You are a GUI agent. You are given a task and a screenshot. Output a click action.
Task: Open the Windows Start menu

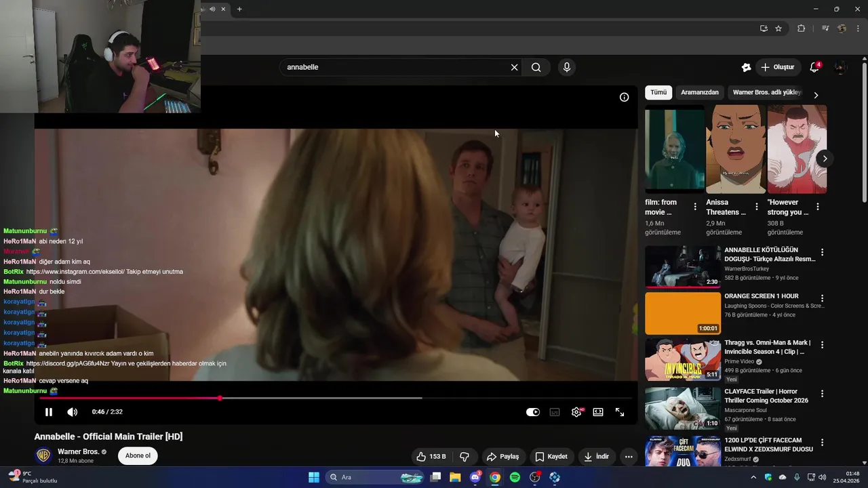tap(314, 477)
